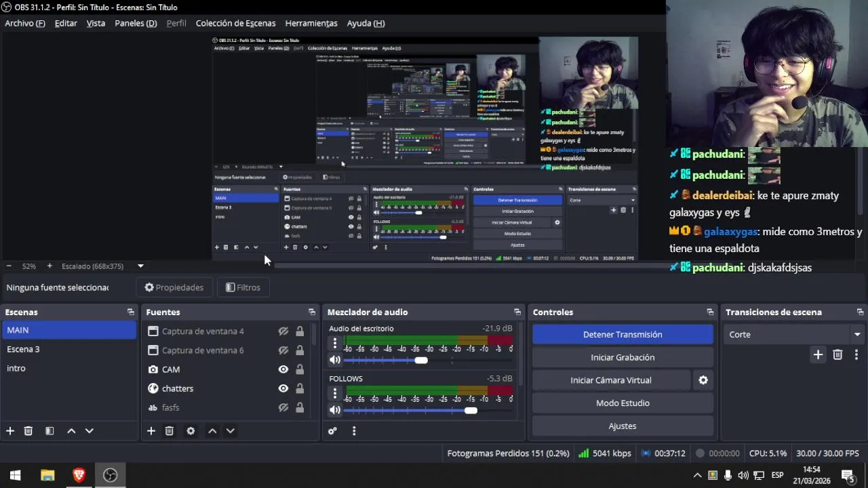The width and height of the screenshot is (868, 488).
Task: Select MAIN scene
Action: 68,330
